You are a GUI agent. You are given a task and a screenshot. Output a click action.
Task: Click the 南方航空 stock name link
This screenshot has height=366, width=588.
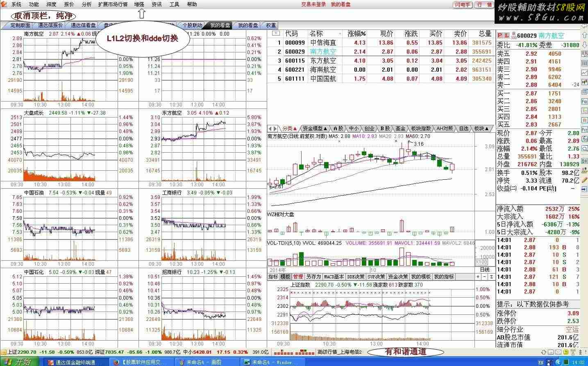pyautogui.click(x=551, y=36)
